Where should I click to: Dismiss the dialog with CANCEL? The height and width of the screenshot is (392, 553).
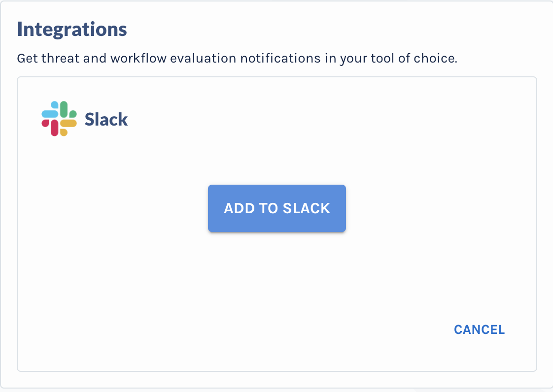[x=479, y=329]
